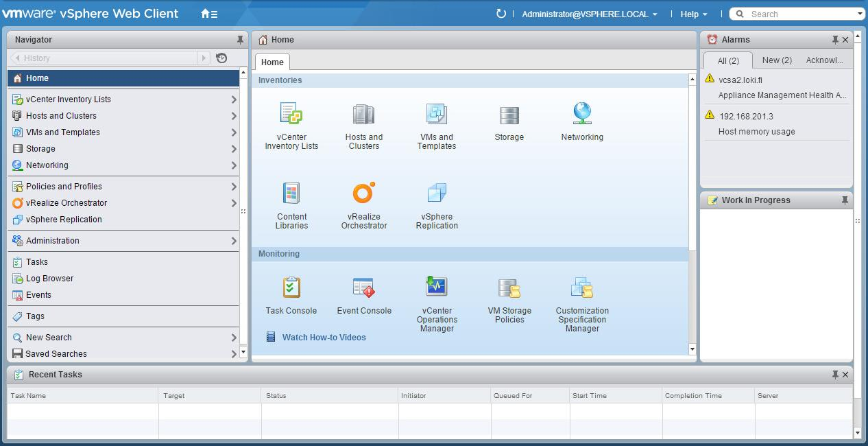The image size is (868, 446).
Task: Expand Policies and Profiles chevron
Action: pos(234,187)
